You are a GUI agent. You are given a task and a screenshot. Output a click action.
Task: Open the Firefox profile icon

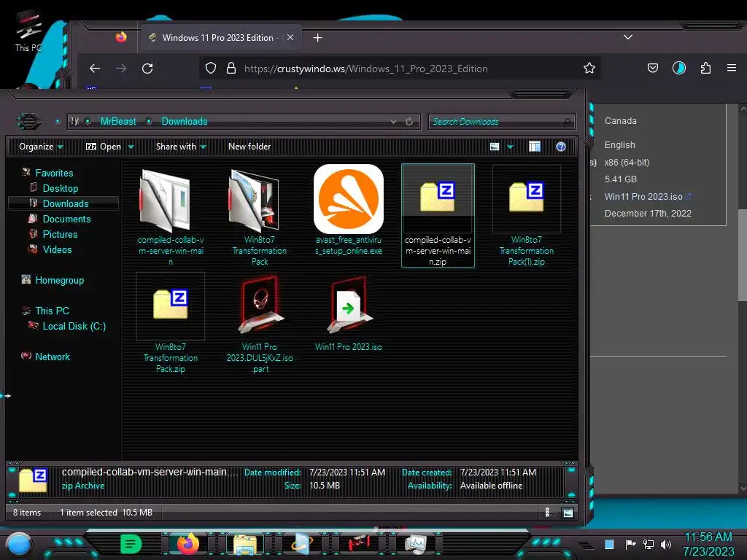(679, 68)
